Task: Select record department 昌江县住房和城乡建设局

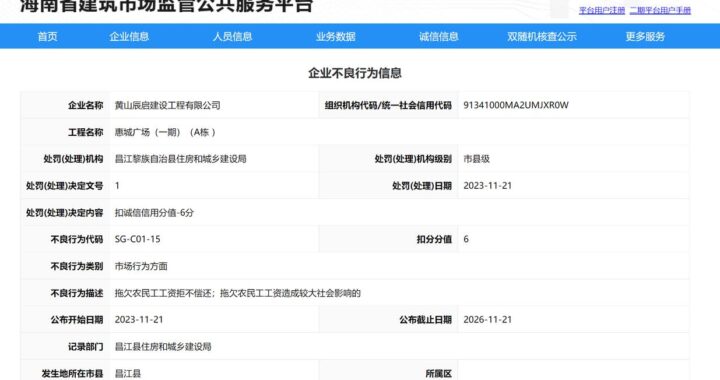Action: coord(163,346)
